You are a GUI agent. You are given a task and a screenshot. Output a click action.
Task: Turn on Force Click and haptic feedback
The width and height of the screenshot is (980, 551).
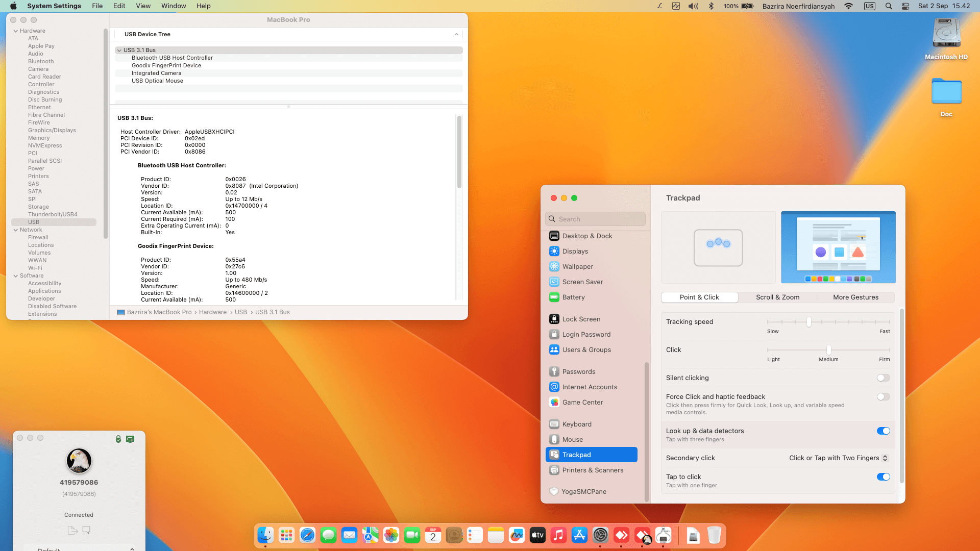click(883, 397)
